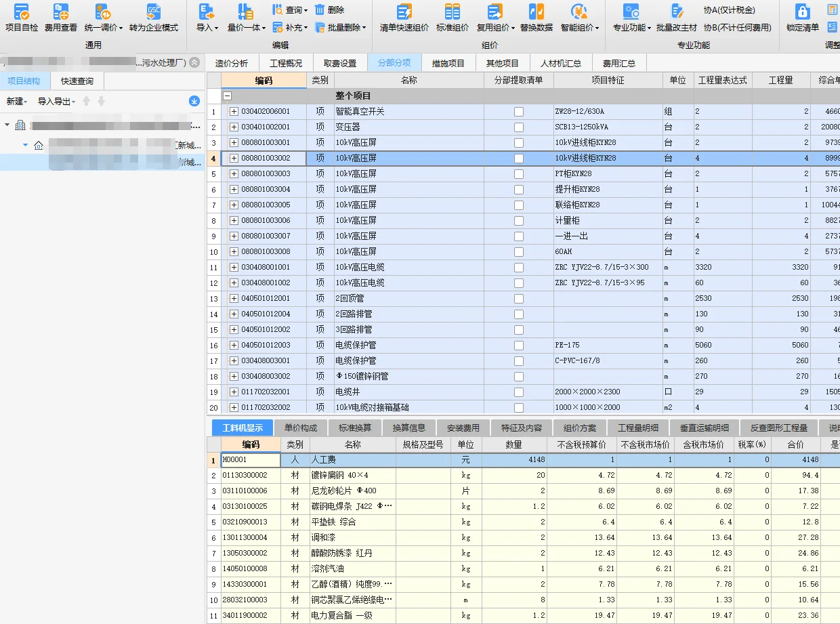Switch to 费用汇总 tab

619,63
